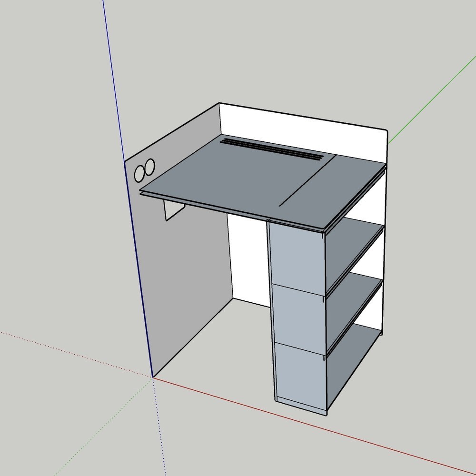Click the axes origin point
476x476 pixels.
(153, 377)
